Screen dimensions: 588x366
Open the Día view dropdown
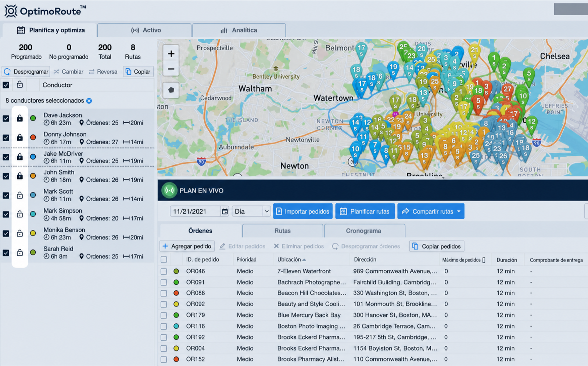point(251,212)
